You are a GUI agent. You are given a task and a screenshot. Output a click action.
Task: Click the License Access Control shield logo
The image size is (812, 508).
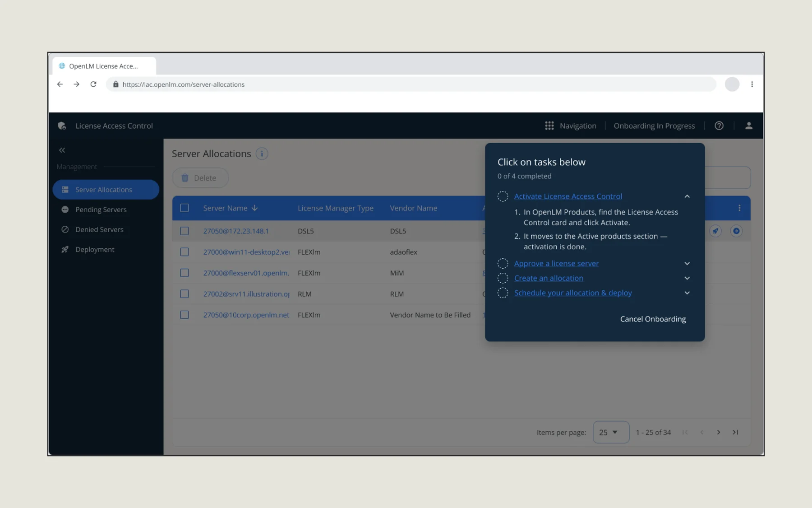[62, 126]
